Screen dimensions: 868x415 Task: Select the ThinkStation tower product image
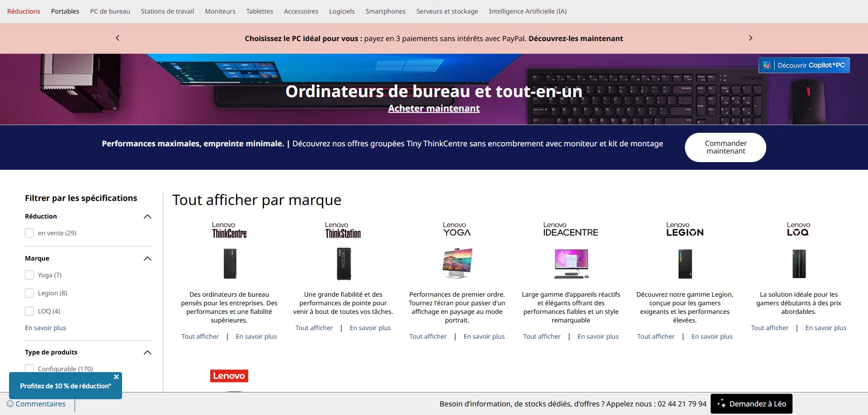click(344, 264)
